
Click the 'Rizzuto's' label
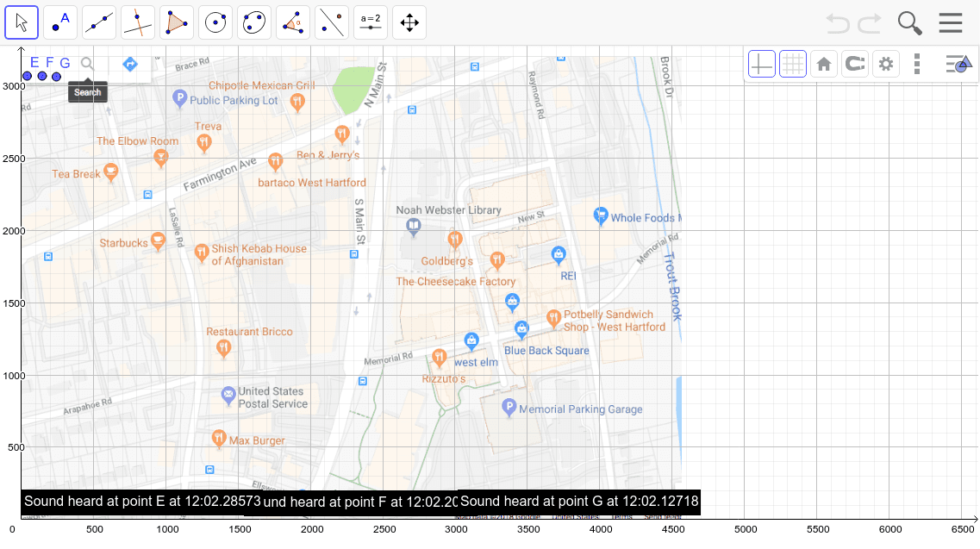[x=444, y=379]
